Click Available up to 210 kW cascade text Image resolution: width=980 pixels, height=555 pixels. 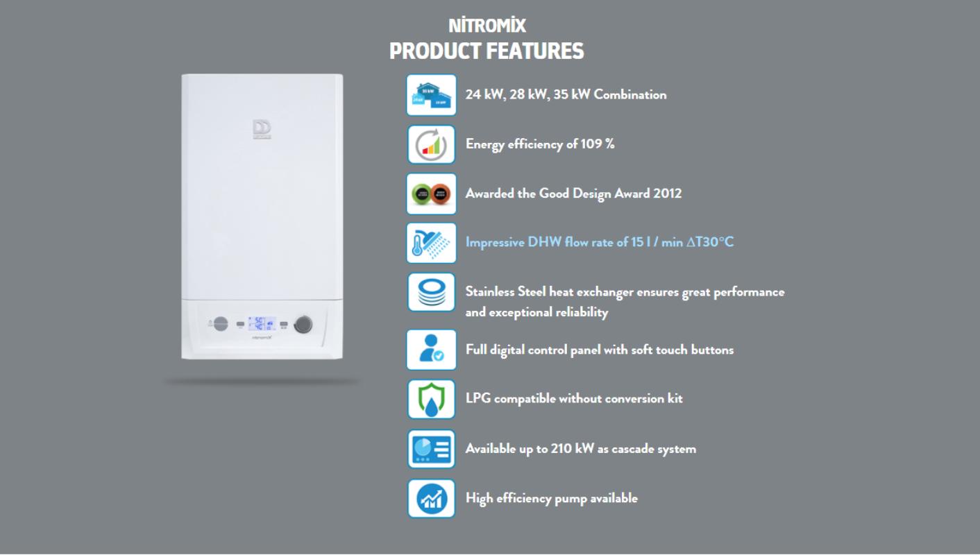[x=580, y=449]
